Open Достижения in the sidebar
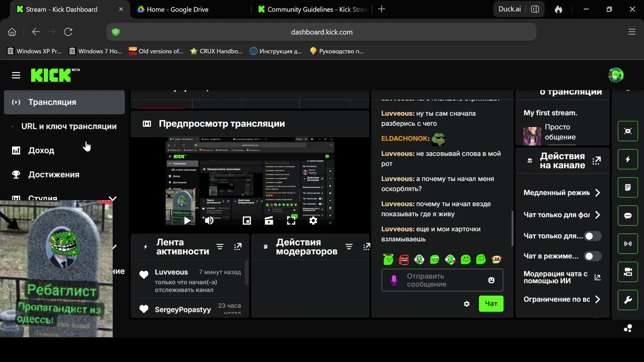644x362 pixels. (x=64, y=174)
